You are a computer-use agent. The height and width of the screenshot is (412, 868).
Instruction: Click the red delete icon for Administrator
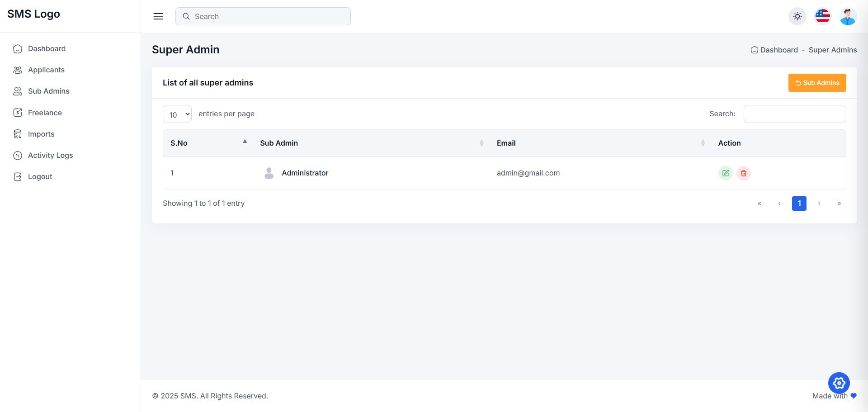pos(743,173)
